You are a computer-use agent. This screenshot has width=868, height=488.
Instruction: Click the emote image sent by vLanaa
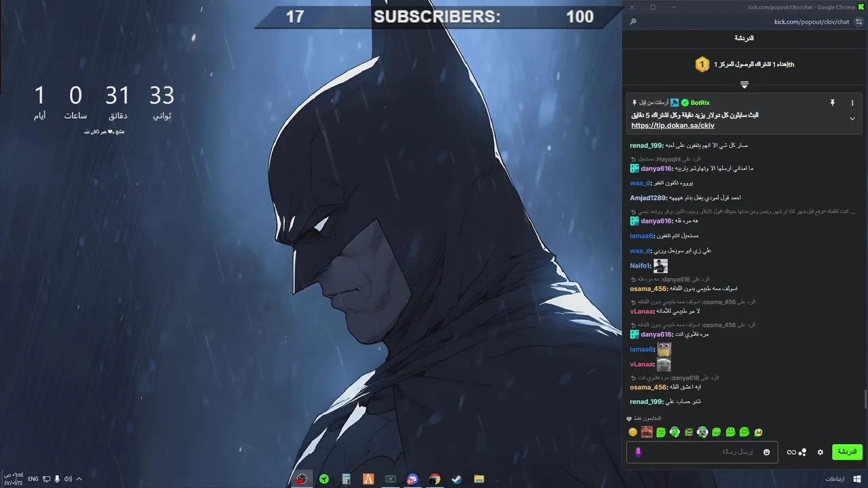pos(664,365)
